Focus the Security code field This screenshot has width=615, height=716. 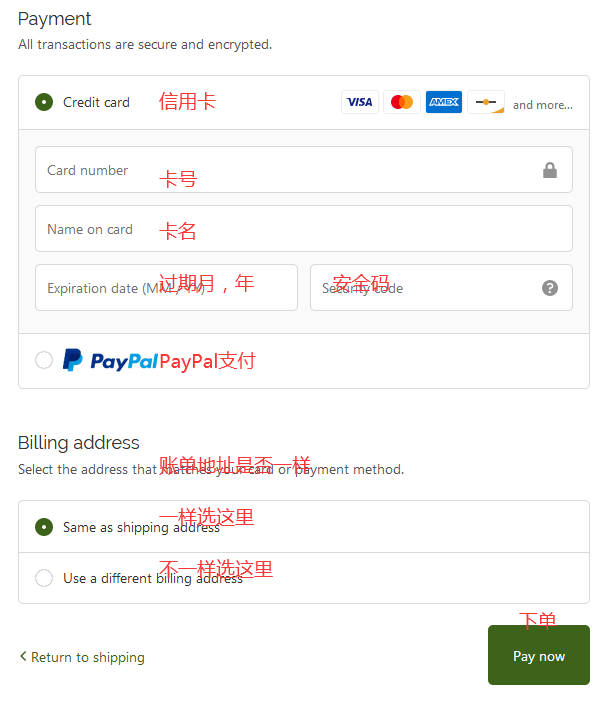coord(441,287)
